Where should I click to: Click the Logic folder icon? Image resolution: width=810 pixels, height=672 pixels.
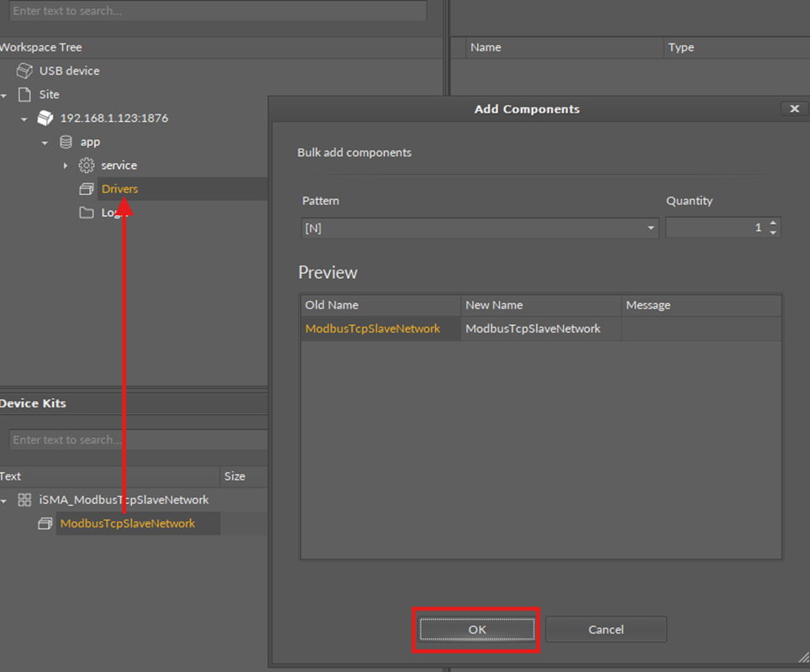click(87, 213)
